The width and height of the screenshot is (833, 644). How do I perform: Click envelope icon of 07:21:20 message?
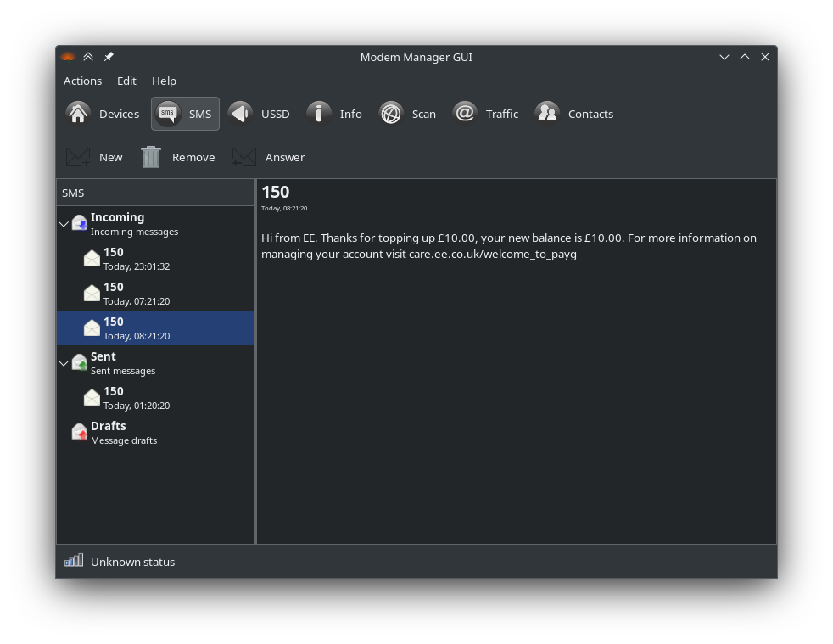pyautogui.click(x=92, y=293)
